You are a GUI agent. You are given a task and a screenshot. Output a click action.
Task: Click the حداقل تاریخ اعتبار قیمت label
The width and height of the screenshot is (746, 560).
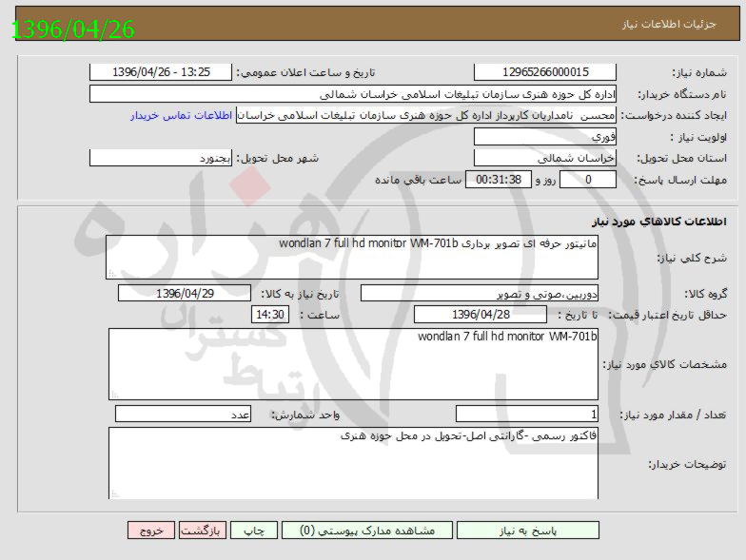pyautogui.click(x=668, y=315)
